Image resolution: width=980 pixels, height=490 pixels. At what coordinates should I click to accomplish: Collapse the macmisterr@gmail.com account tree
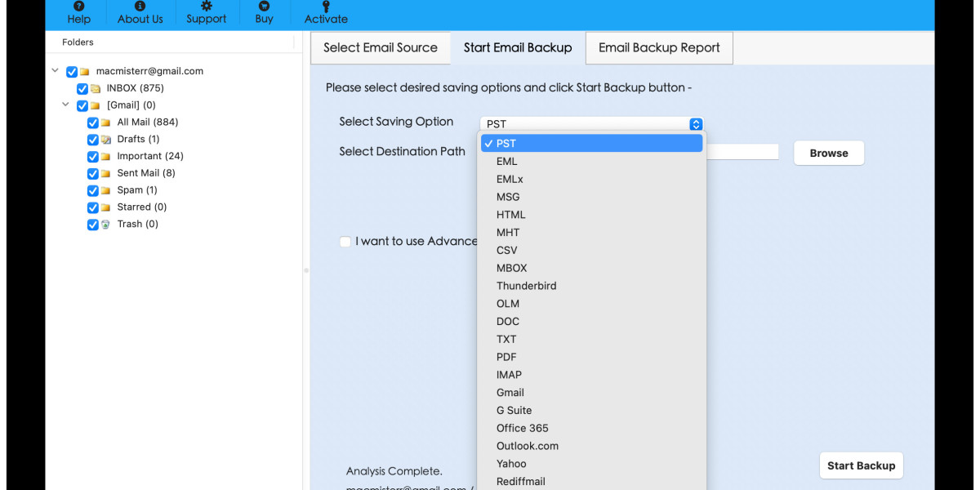55,70
